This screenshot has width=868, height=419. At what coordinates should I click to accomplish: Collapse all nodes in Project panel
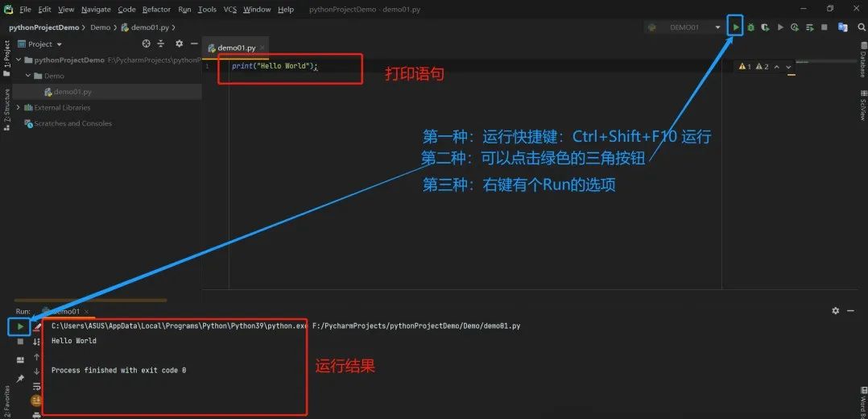click(x=161, y=44)
